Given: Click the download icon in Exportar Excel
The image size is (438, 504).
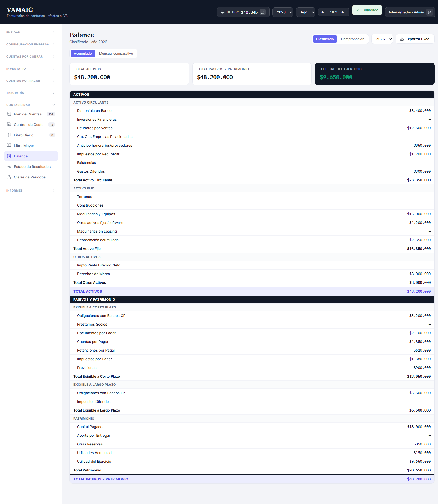Looking at the screenshot, I should click(402, 39).
